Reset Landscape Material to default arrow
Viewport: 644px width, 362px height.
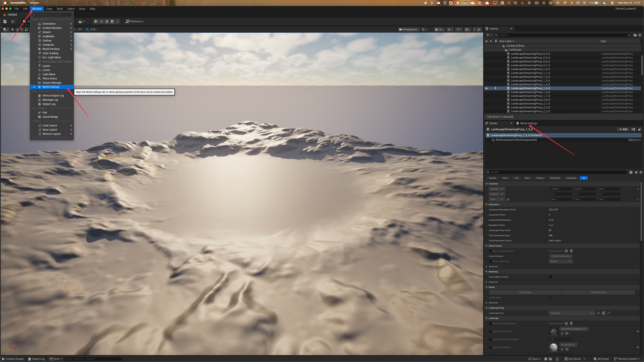(638, 347)
